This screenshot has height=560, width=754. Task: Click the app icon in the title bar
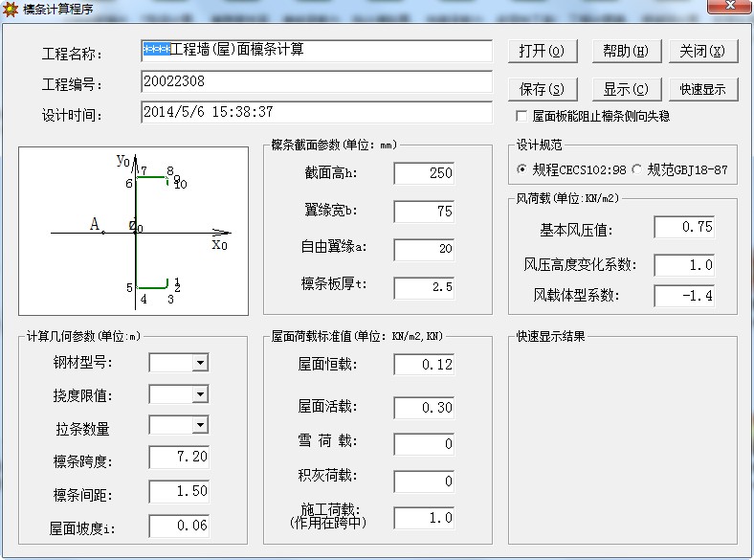(x=10, y=9)
